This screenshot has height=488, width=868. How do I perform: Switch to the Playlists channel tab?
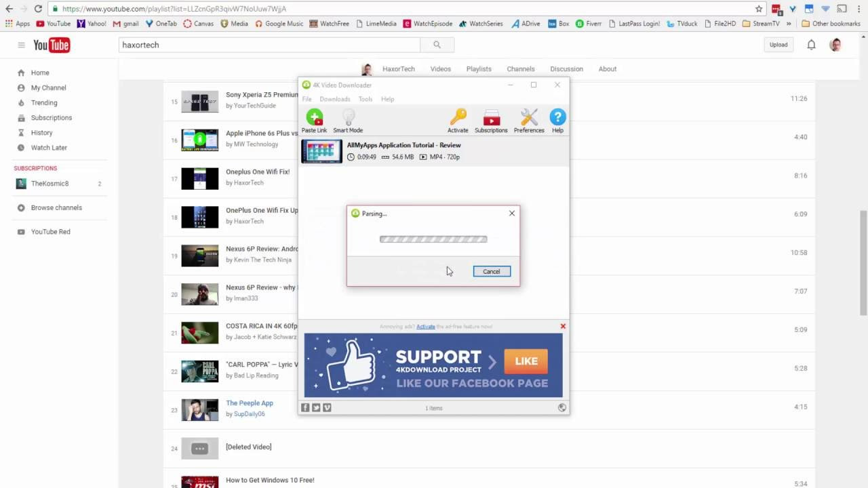(x=479, y=68)
